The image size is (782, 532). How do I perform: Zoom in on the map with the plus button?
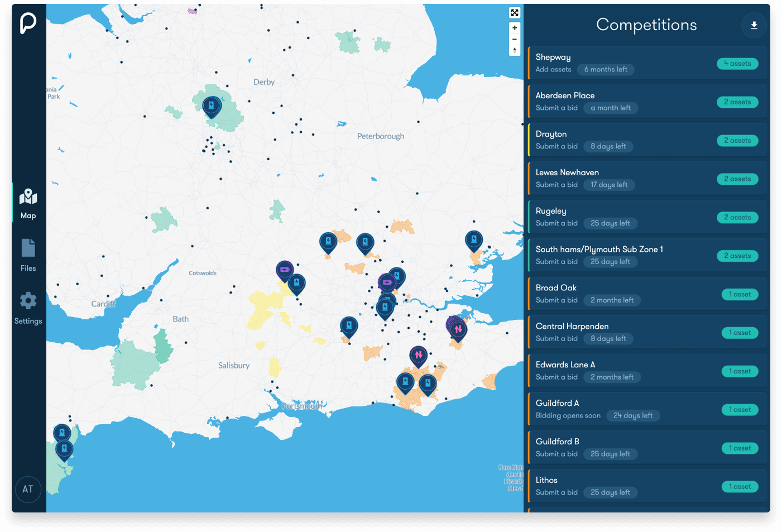point(515,28)
